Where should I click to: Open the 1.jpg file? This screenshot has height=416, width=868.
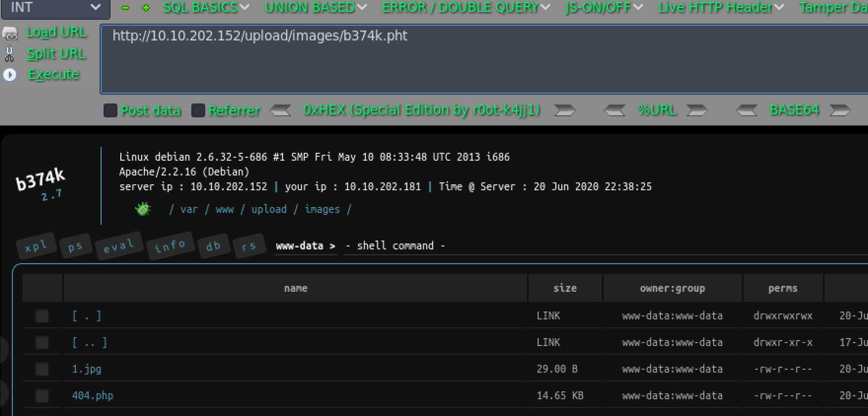(87, 369)
